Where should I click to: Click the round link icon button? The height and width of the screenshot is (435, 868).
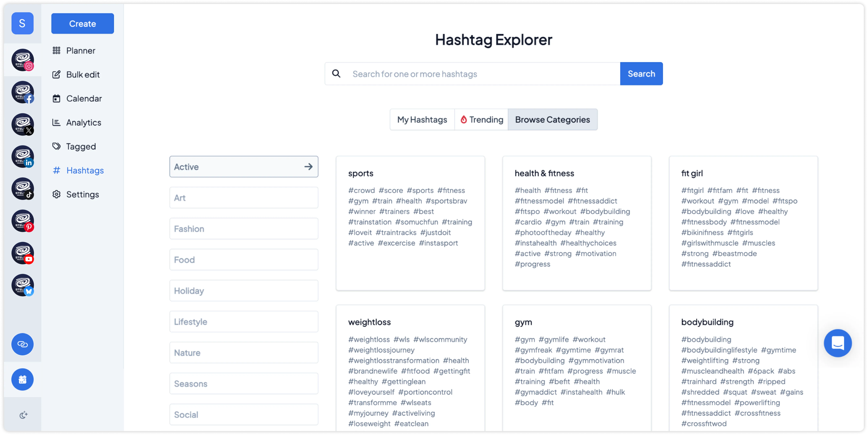22,344
